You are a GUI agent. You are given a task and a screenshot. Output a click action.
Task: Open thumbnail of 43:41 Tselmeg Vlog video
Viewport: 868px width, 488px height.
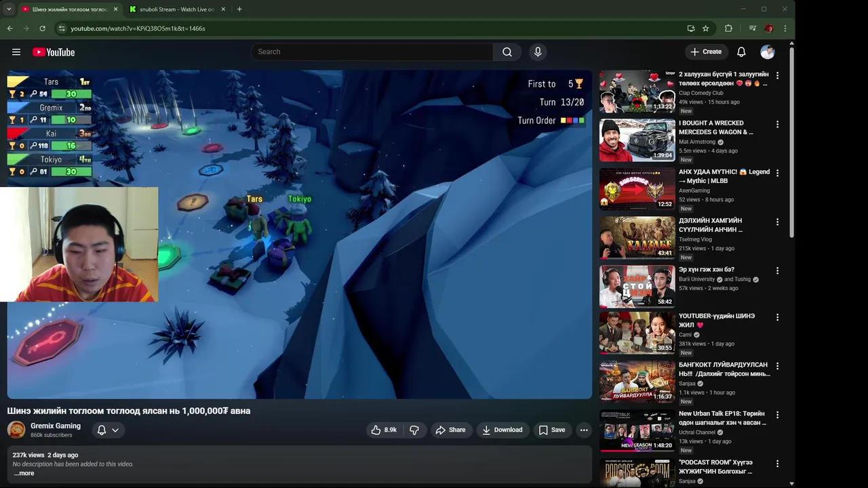[x=637, y=238]
